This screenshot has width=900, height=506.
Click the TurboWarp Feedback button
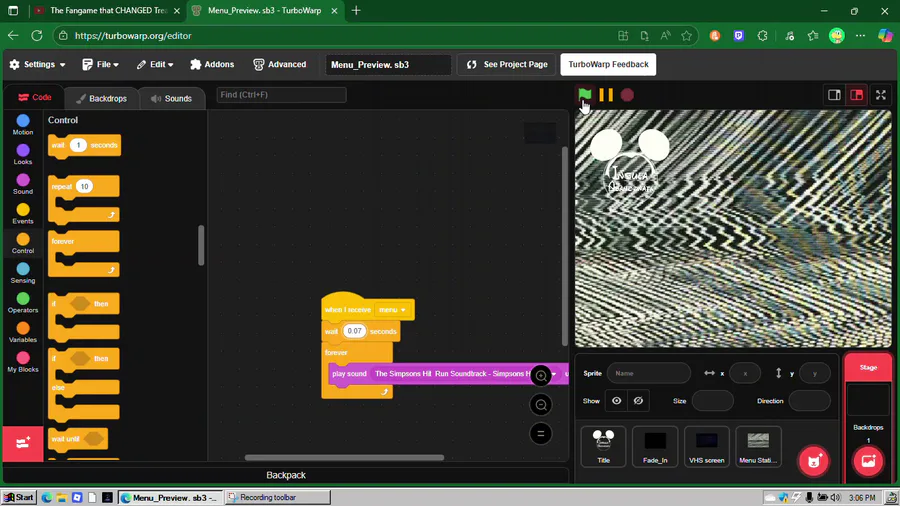pos(608,64)
